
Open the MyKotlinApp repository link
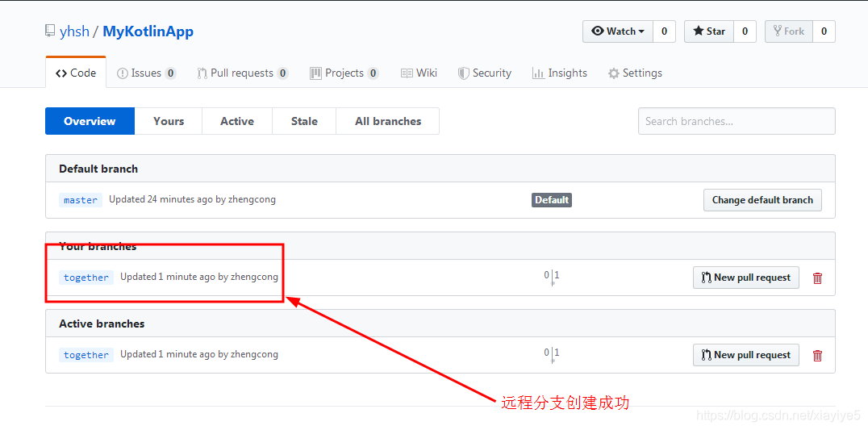pyautogui.click(x=148, y=31)
